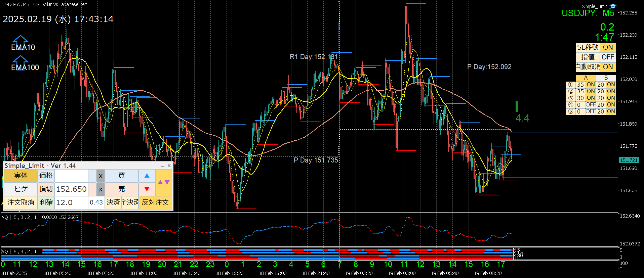Click the purple up/down arrows icon
644x278 pixels.
[x=164, y=182]
